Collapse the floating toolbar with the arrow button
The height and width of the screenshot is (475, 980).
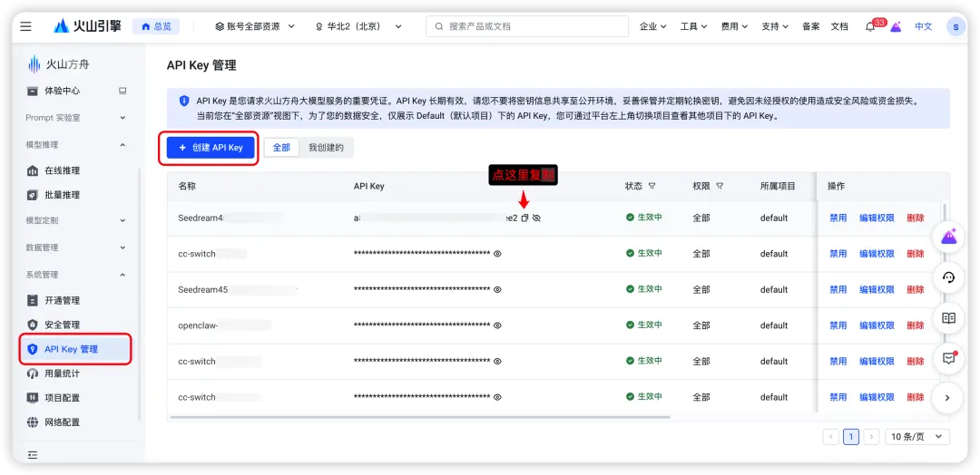948,398
